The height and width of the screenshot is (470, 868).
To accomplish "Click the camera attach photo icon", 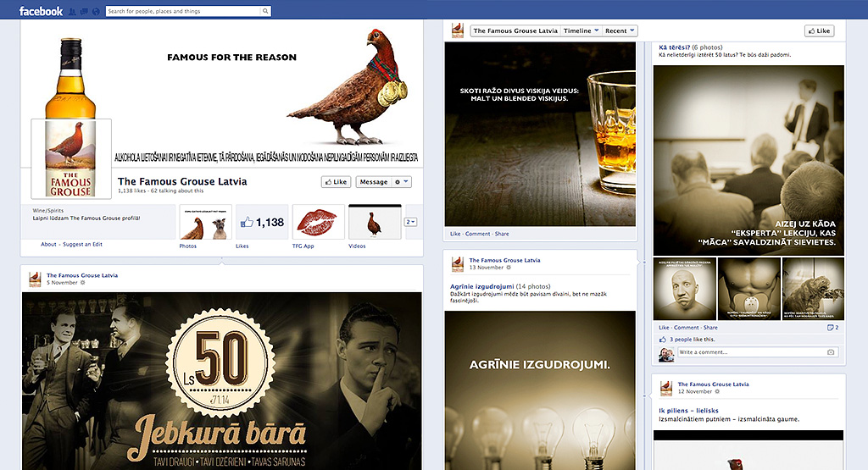I will pyautogui.click(x=831, y=352).
